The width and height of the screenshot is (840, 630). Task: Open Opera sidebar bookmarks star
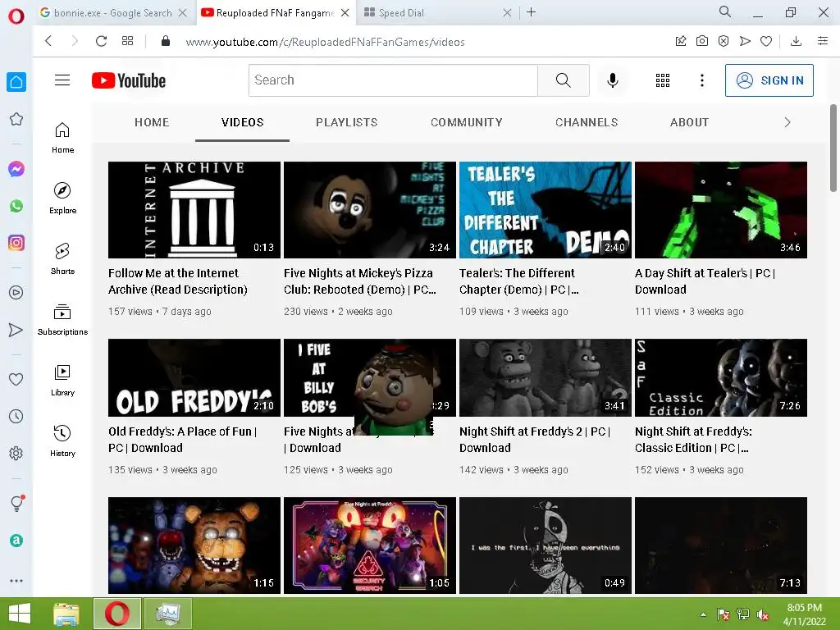[16, 119]
